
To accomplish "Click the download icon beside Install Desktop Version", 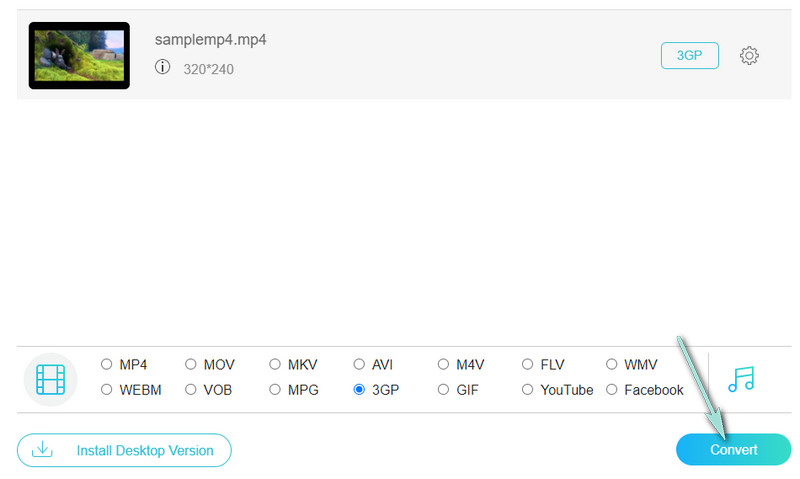I will click(42, 450).
